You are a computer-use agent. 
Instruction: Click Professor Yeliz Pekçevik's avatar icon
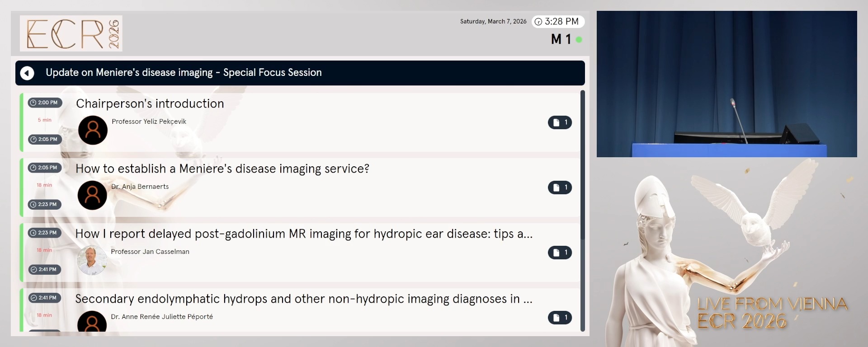93,130
